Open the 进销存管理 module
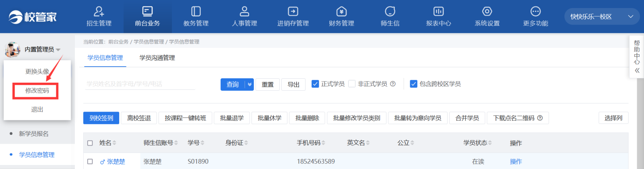Screen dimensions: 644x169 pyautogui.click(x=293, y=16)
